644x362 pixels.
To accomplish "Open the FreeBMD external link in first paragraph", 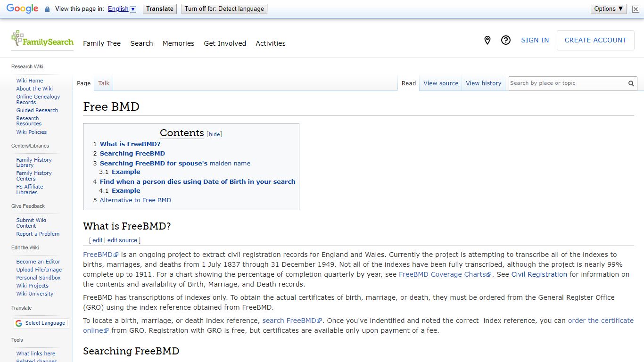I will 101,255.
